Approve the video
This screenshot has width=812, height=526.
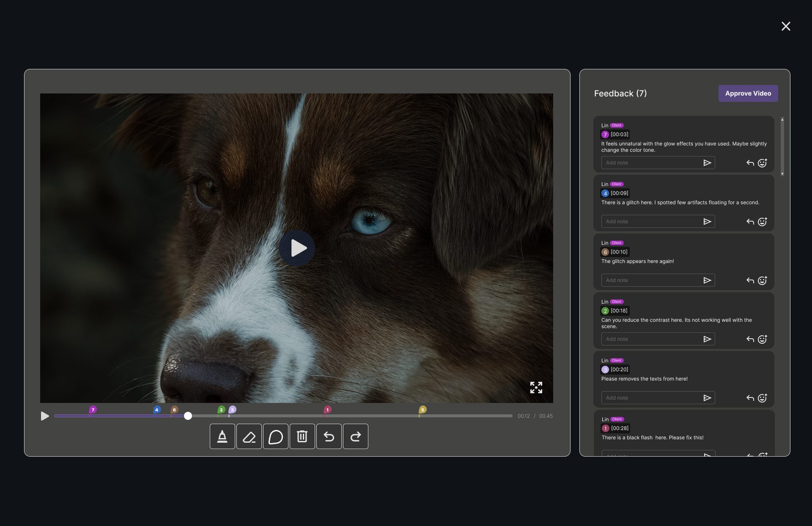pos(748,93)
